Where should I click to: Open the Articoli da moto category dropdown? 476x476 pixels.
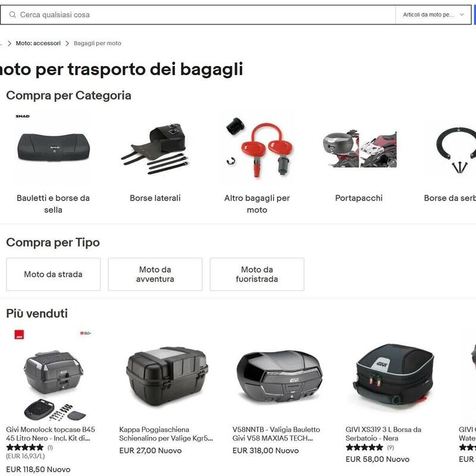point(433,14)
